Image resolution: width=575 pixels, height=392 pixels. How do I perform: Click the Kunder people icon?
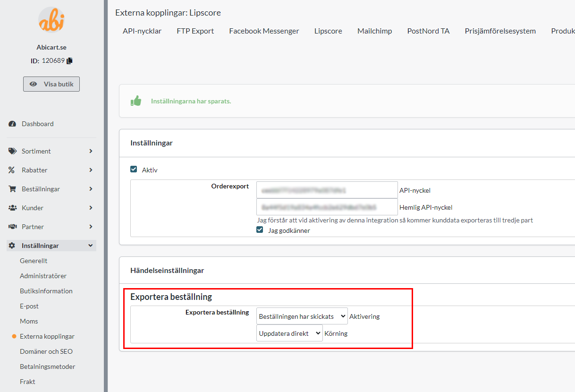pyautogui.click(x=12, y=208)
